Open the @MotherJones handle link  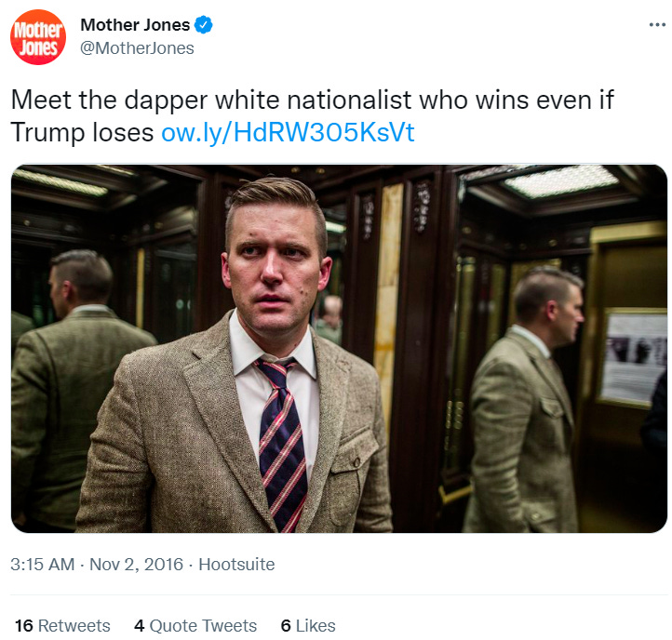(137, 48)
